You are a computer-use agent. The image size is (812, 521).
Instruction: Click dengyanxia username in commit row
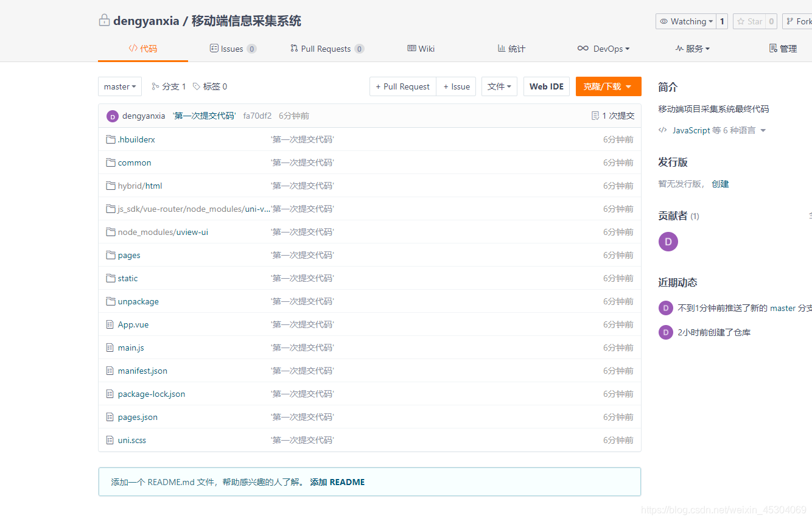(144, 116)
